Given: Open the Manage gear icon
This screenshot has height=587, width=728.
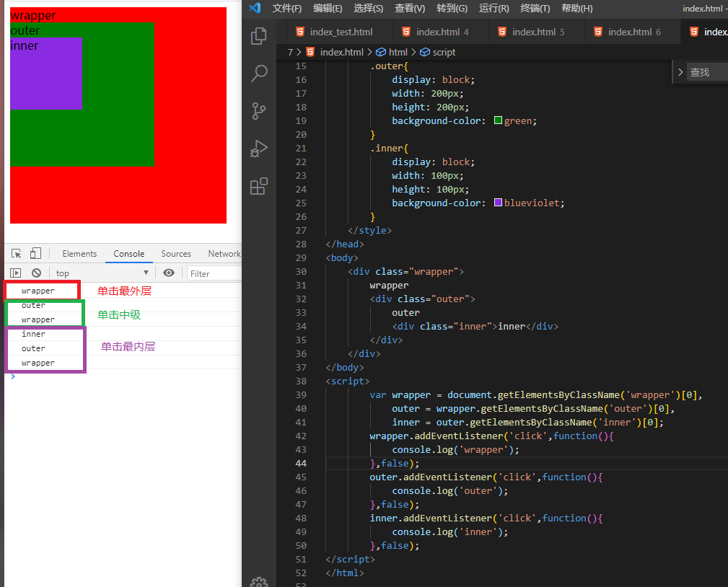Looking at the screenshot, I should (258, 582).
